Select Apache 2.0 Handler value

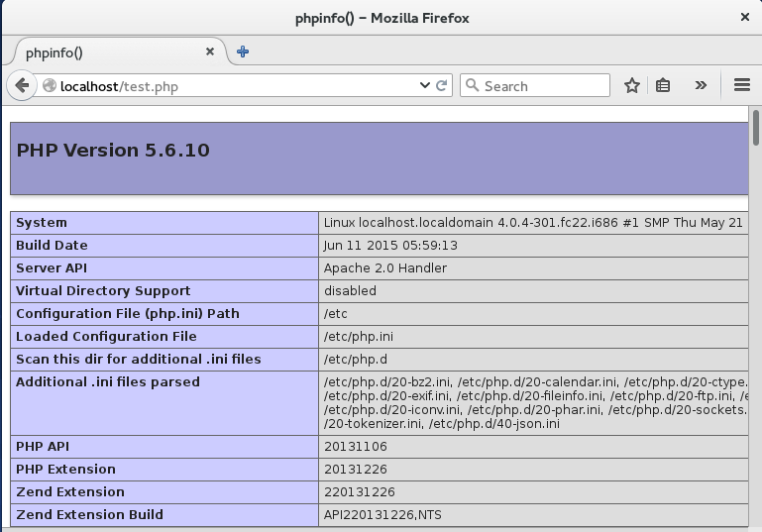pos(385,268)
